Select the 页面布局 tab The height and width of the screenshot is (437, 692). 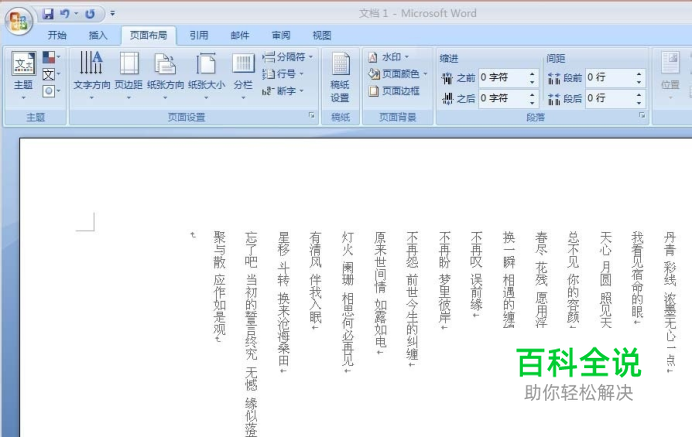[x=148, y=35]
